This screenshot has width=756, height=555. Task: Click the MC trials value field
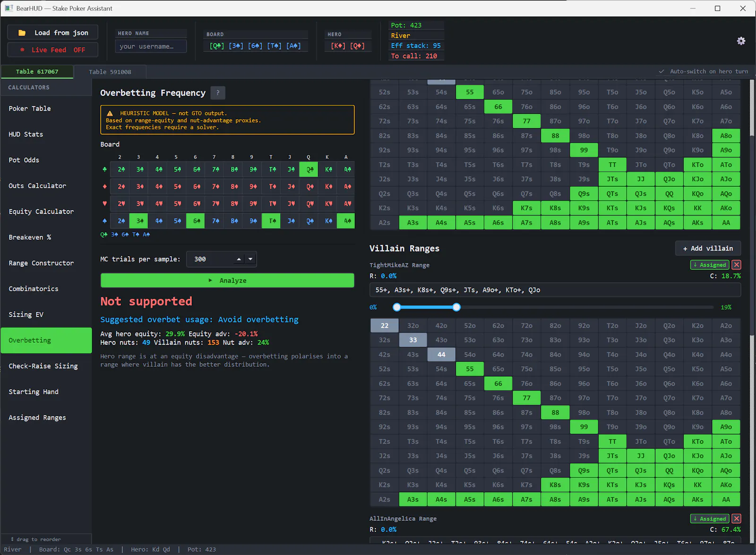click(x=210, y=259)
